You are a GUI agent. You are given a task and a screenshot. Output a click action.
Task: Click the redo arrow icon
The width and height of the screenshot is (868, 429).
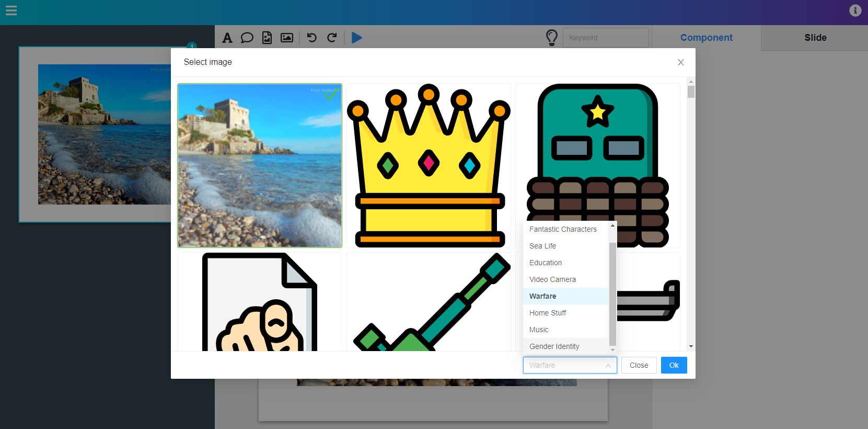point(332,38)
